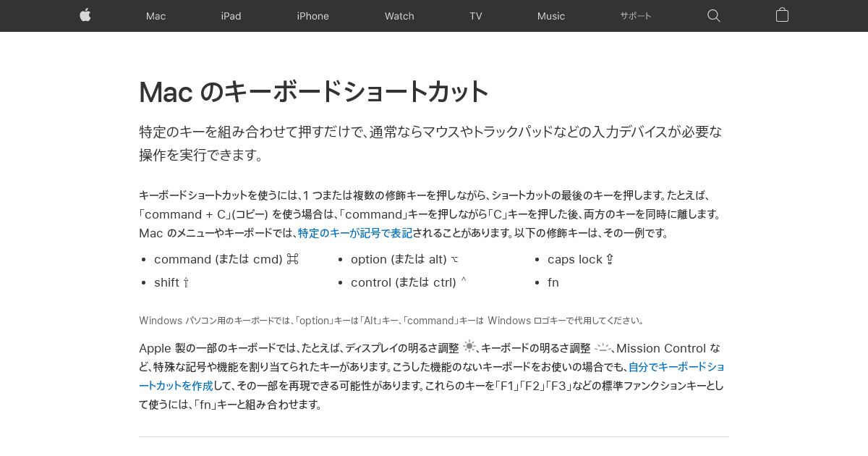
Task: Click the command ⌘ symbol
Action: click(x=292, y=259)
